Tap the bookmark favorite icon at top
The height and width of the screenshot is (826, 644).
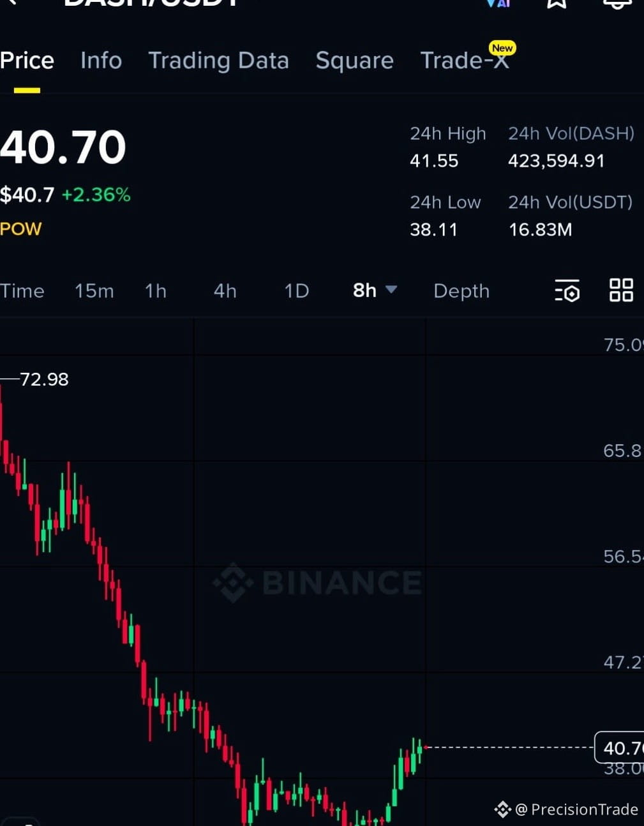tap(557, 3)
